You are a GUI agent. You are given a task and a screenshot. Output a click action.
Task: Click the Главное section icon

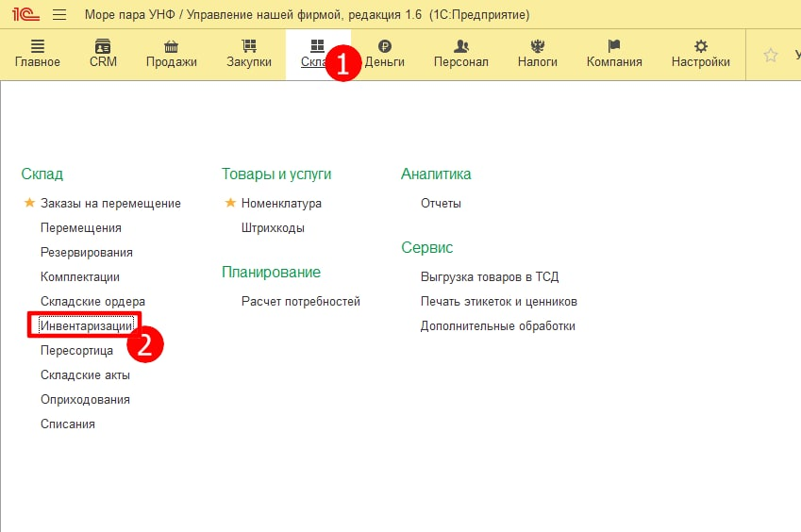click(38, 46)
